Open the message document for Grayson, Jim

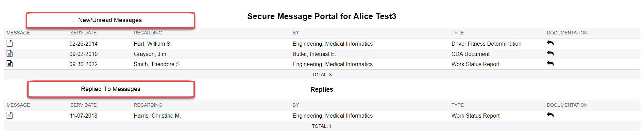click(x=10, y=54)
